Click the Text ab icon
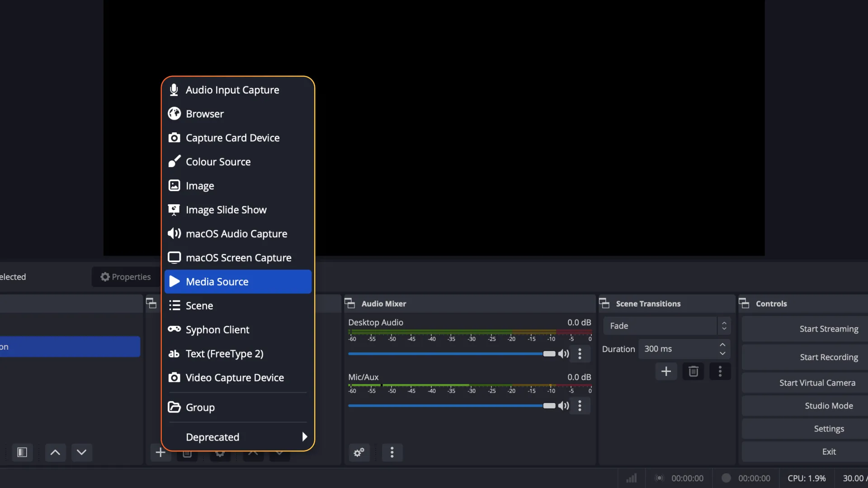 click(x=174, y=354)
